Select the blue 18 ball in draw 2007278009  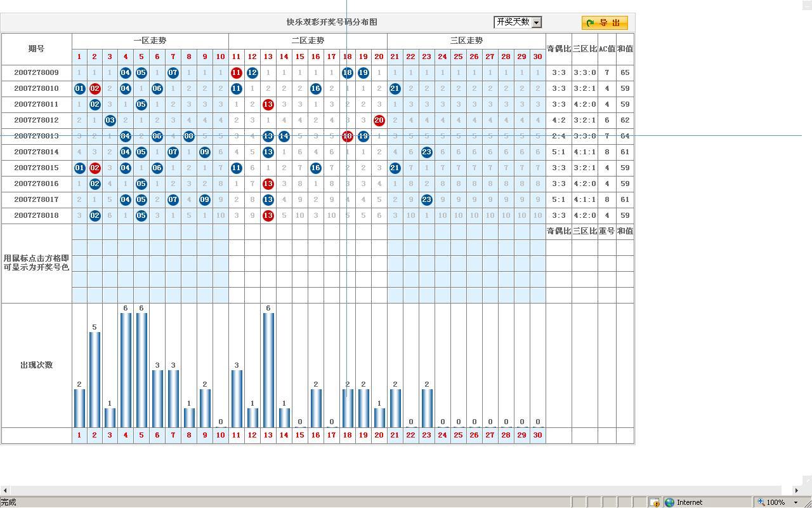coord(348,73)
